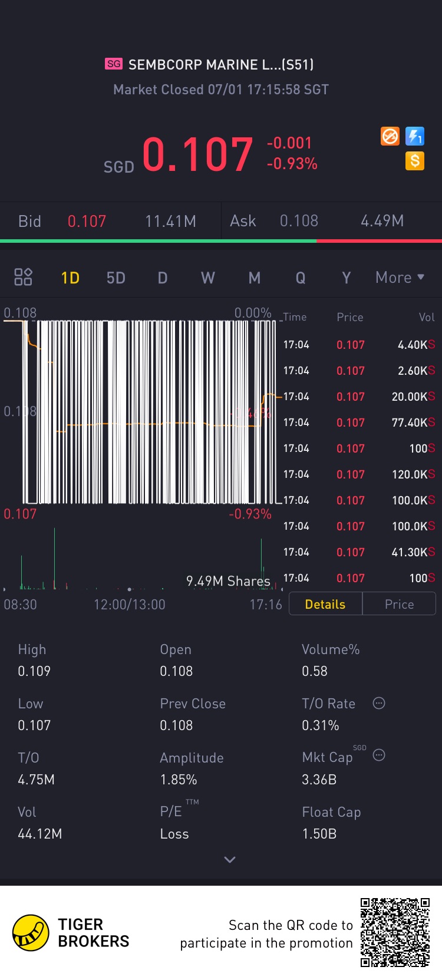This screenshot has height=980, width=442.
Task: Tap the SEMBCORP MARINE stock title
Action: 221,64
